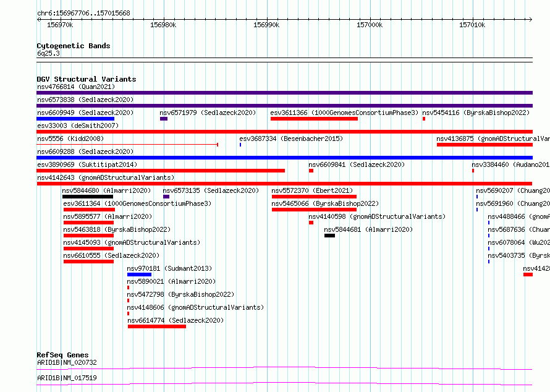
Task: Select nsv5454116 (ByrskaBishop2022) label
Action: coord(476,113)
